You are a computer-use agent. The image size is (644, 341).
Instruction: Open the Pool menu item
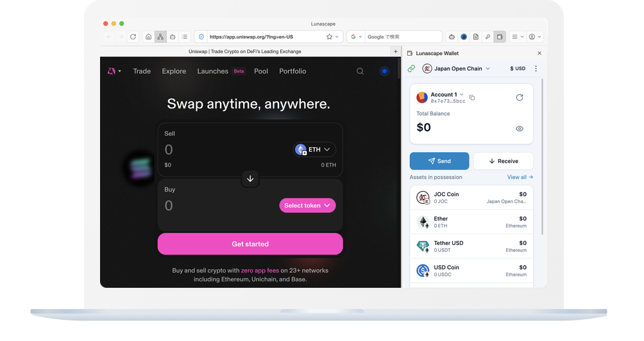click(x=261, y=71)
